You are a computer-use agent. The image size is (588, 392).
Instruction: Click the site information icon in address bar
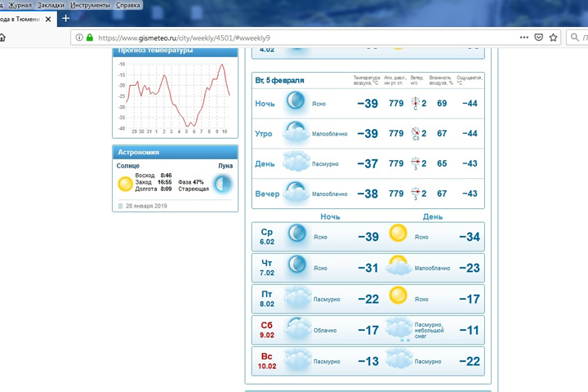[x=78, y=38]
